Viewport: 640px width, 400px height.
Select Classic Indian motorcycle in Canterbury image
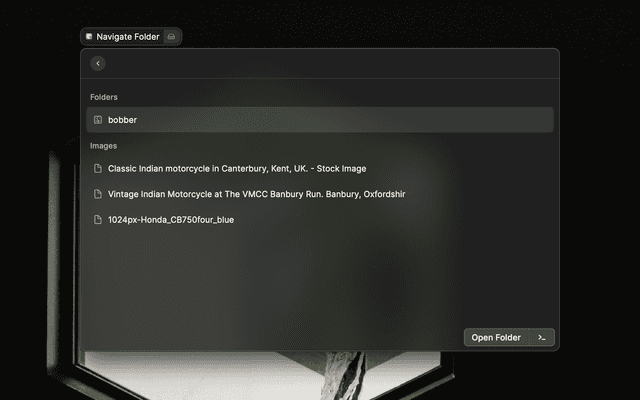237,168
